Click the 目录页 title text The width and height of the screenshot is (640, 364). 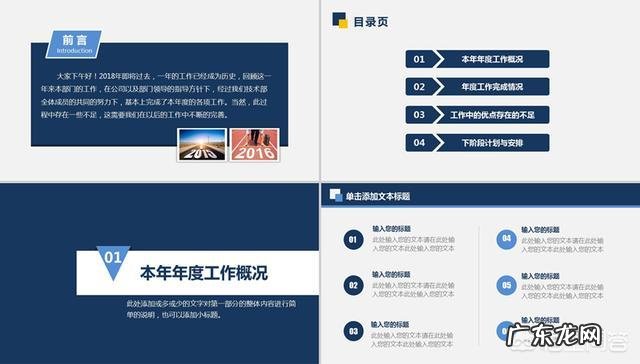(371, 22)
